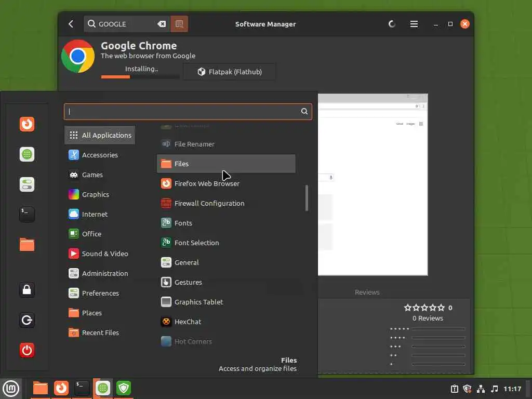The height and width of the screenshot is (399, 532).
Task: Open the Graphics category
Action: [x=100, y=194]
